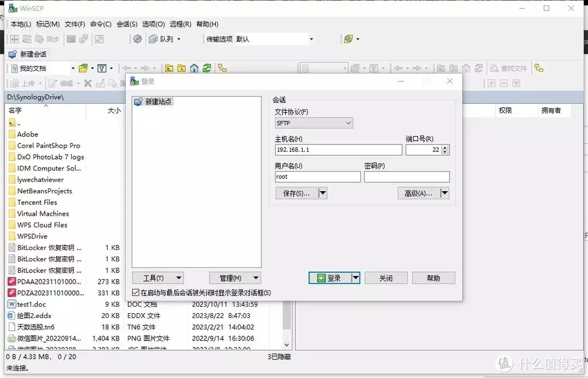
Task: Open the Session (会话) menu
Action: [x=127, y=24]
